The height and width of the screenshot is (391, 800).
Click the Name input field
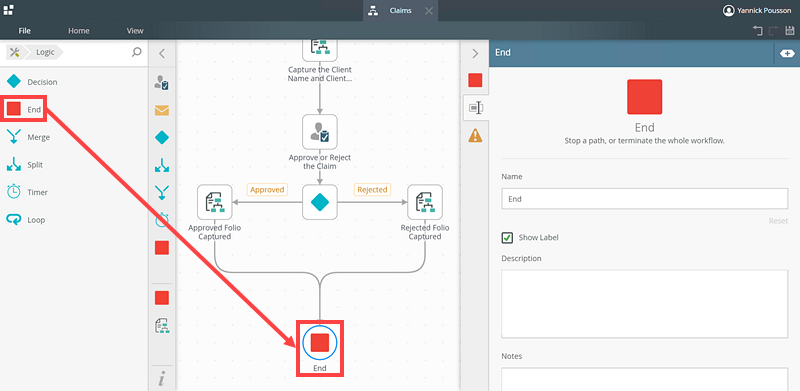pos(645,199)
